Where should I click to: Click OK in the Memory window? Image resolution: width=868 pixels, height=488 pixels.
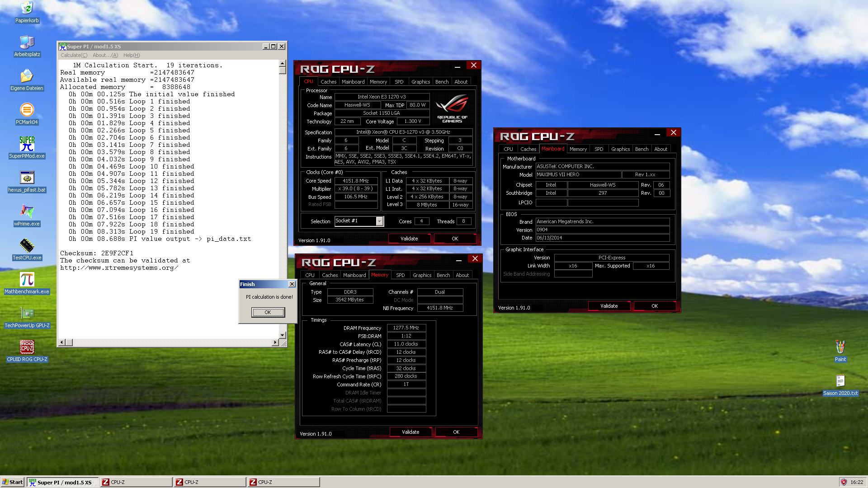click(x=456, y=432)
